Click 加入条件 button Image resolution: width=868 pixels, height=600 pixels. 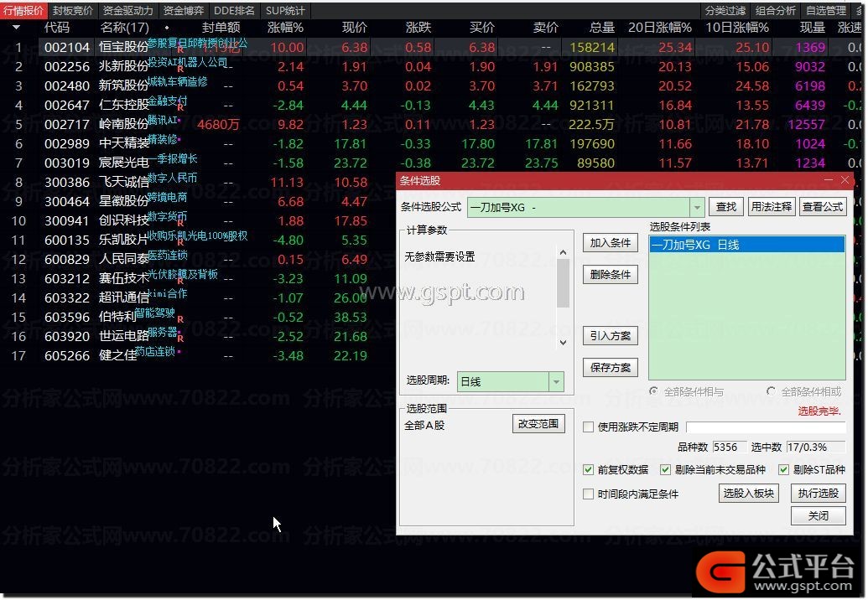pyautogui.click(x=610, y=243)
